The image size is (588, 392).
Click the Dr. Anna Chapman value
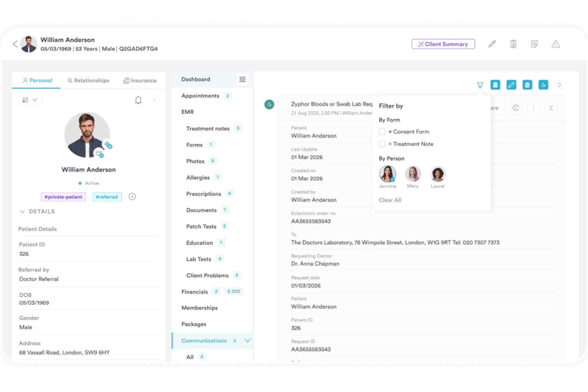315,264
